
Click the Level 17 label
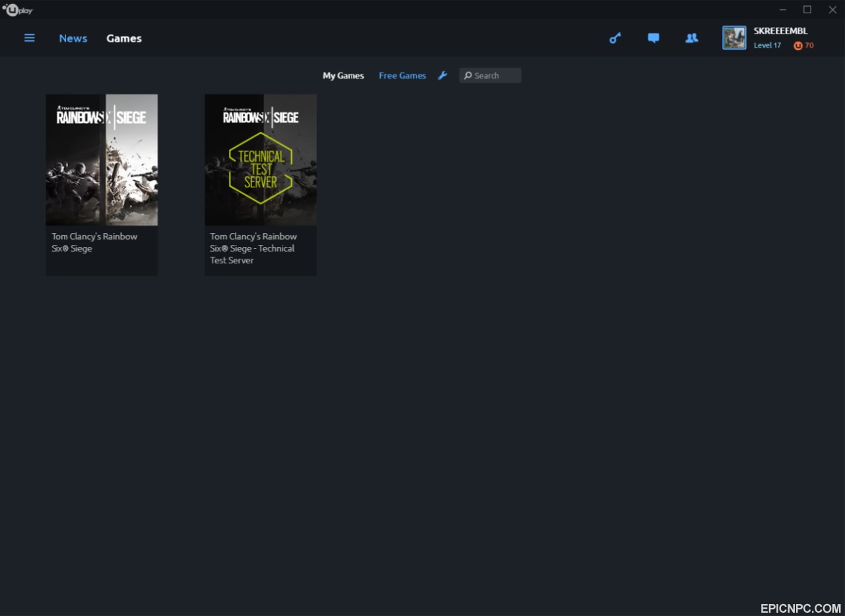point(767,46)
